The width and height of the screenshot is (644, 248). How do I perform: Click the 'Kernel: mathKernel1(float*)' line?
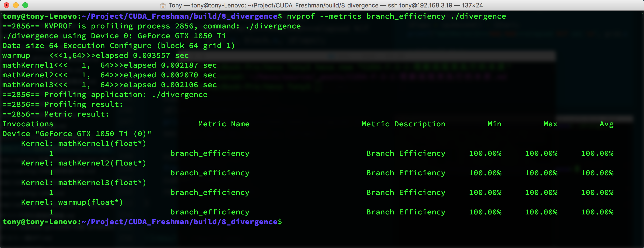pyautogui.click(x=84, y=144)
